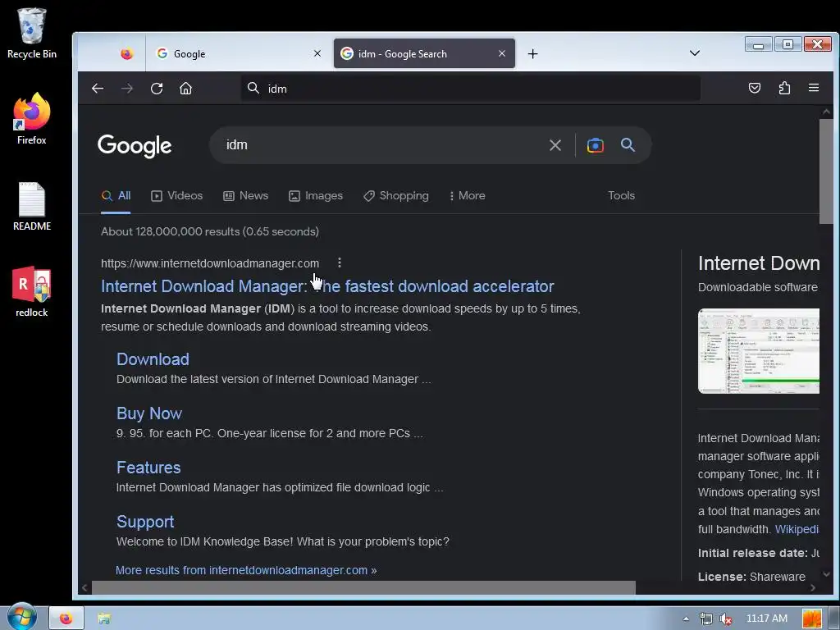Open the result options three-dot menu
Image resolution: width=840 pixels, height=630 pixels.
pos(340,262)
